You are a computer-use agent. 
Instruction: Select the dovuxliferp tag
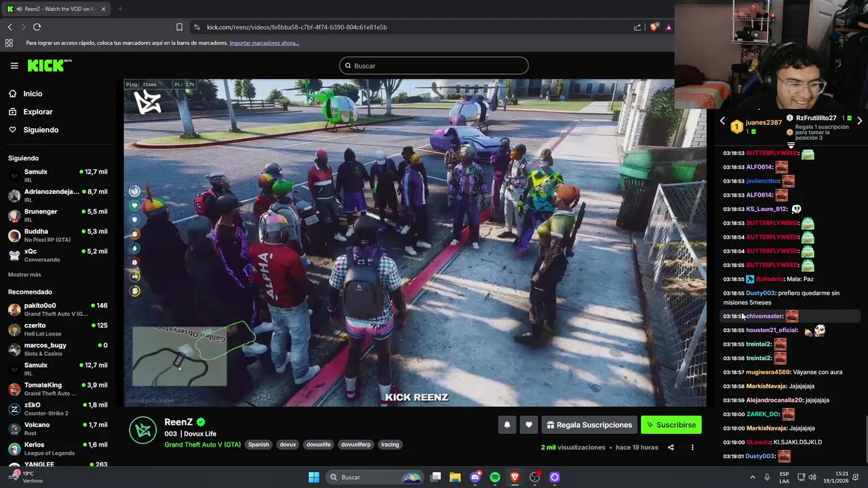[x=356, y=445]
